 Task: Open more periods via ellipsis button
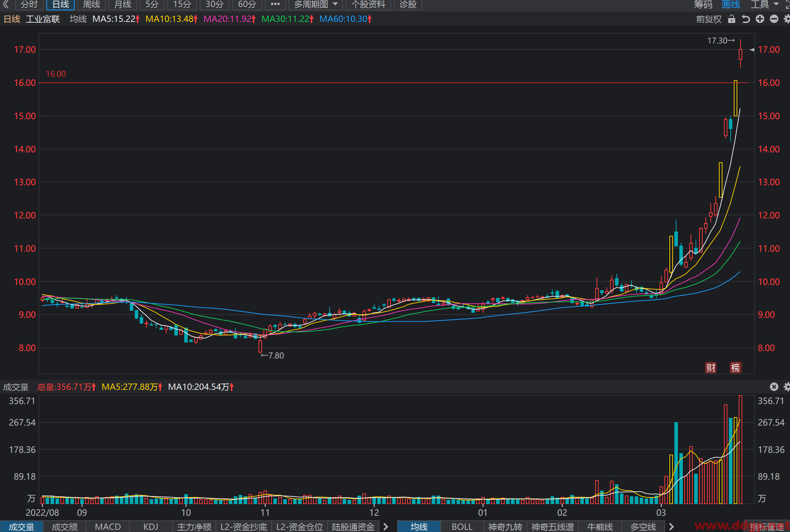[x=275, y=5]
